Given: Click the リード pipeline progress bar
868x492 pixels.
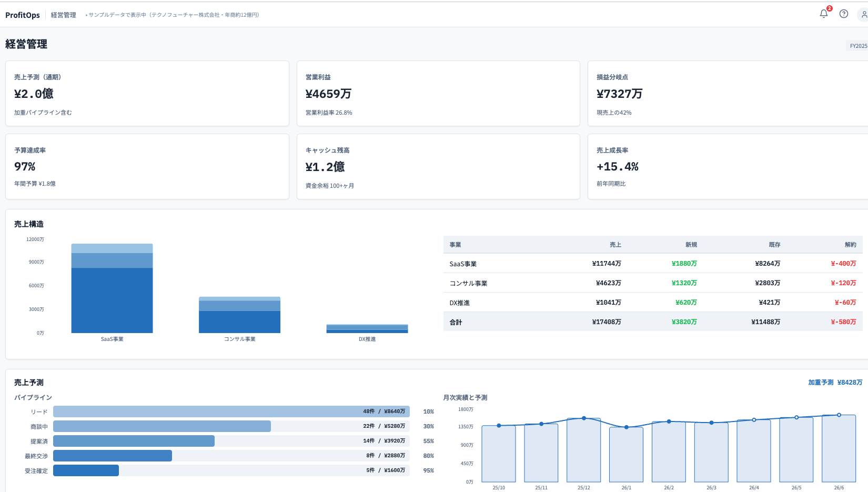Looking at the screenshot, I should pos(231,411).
